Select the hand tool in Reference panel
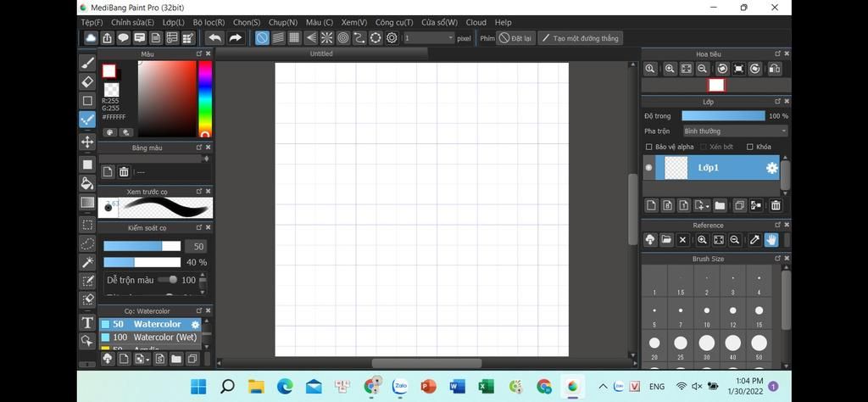The height and width of the screenshot is (402, 868). pos(771,240)
